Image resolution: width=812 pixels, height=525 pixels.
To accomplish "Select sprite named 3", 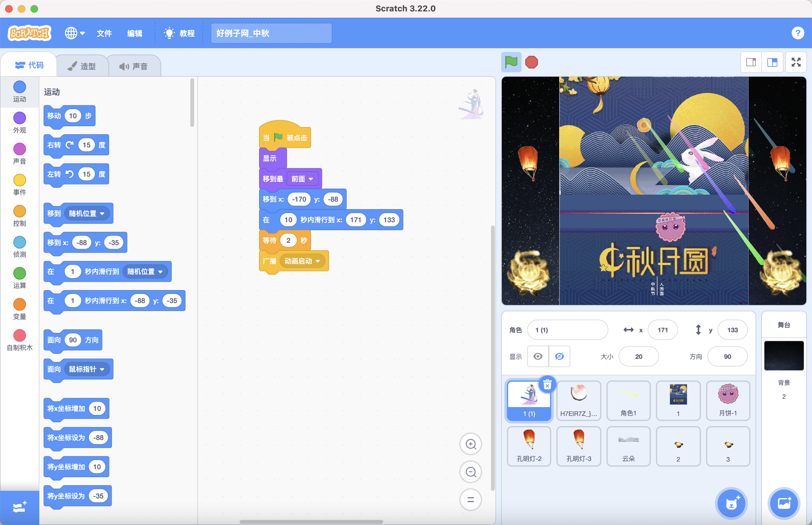I will point(728,446).
